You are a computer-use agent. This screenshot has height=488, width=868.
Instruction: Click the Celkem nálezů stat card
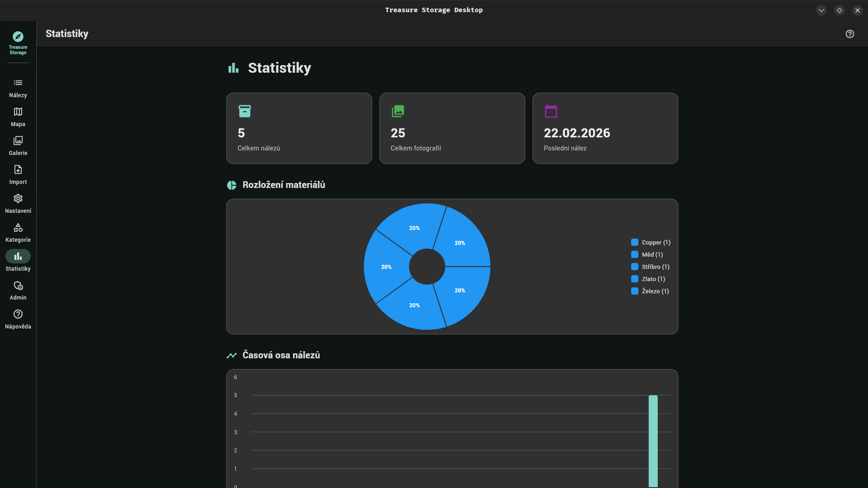(299, 128)
